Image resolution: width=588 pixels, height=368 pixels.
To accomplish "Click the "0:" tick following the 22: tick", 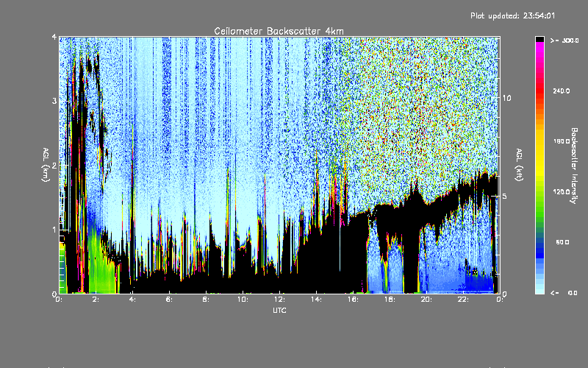I will (x=500, y=300).
